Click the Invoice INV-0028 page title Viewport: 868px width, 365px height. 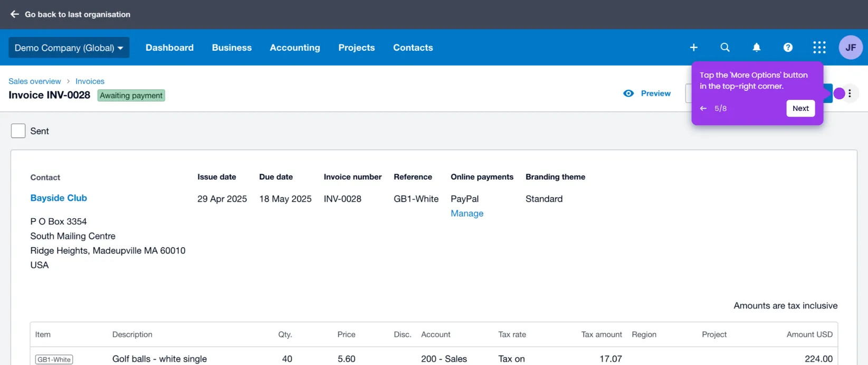click(50, 95)
